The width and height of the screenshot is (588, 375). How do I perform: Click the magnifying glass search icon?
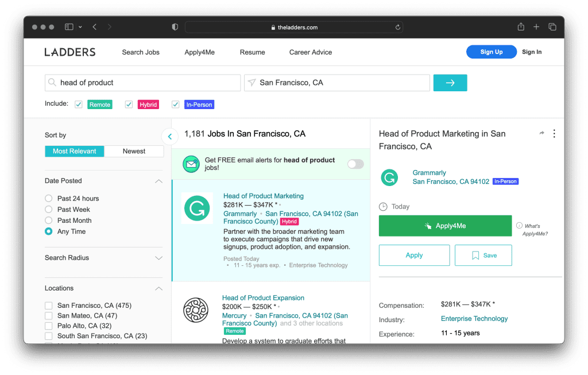52,82
